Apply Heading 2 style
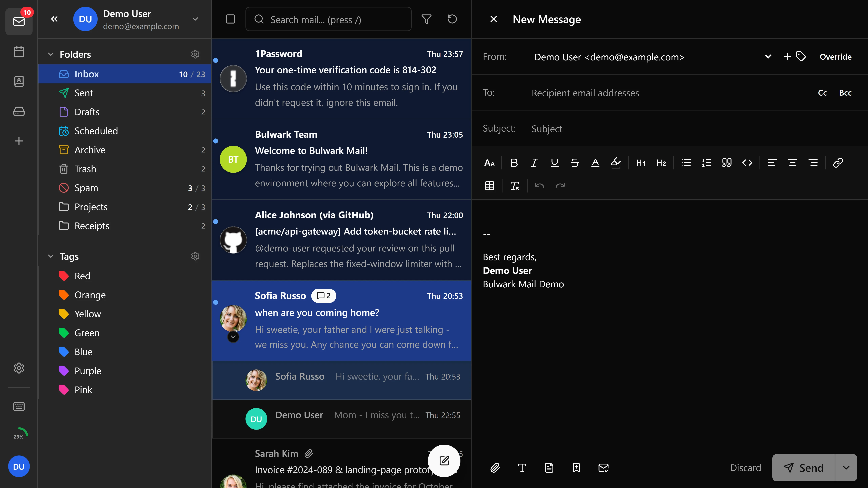The width and height of the screenshot is (868, 488). (x=661, y=163)
